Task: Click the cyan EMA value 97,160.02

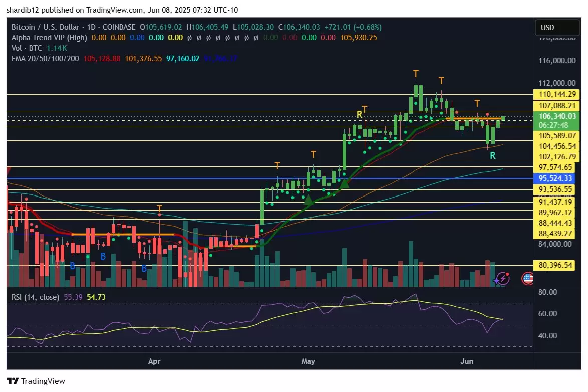Action: 183,59
